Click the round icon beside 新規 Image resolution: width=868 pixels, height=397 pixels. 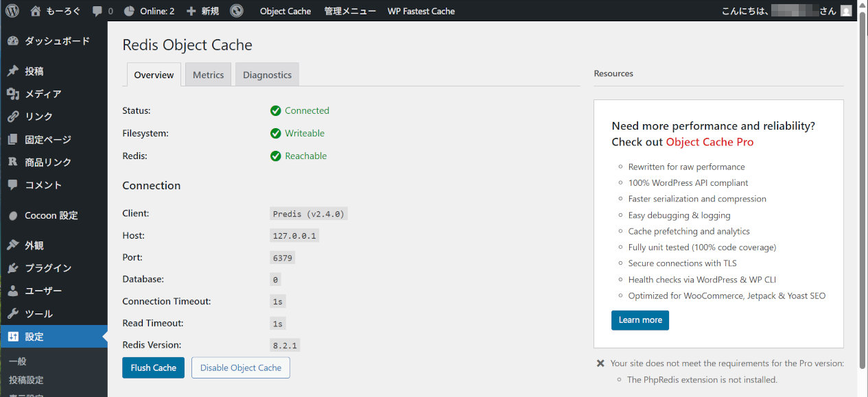(x=236, y=11)
